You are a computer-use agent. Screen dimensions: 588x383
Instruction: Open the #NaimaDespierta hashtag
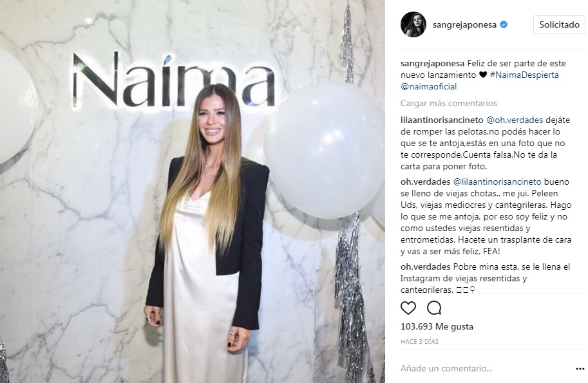pyautogui.click(x=524, y=75)
